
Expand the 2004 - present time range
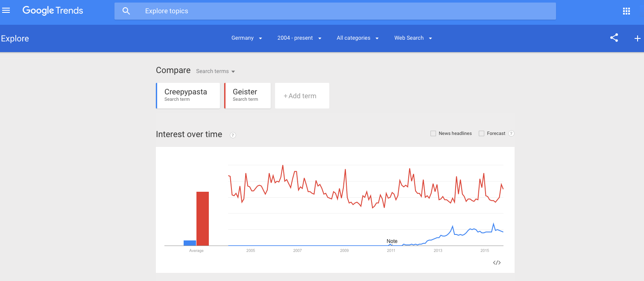point(299,38)
